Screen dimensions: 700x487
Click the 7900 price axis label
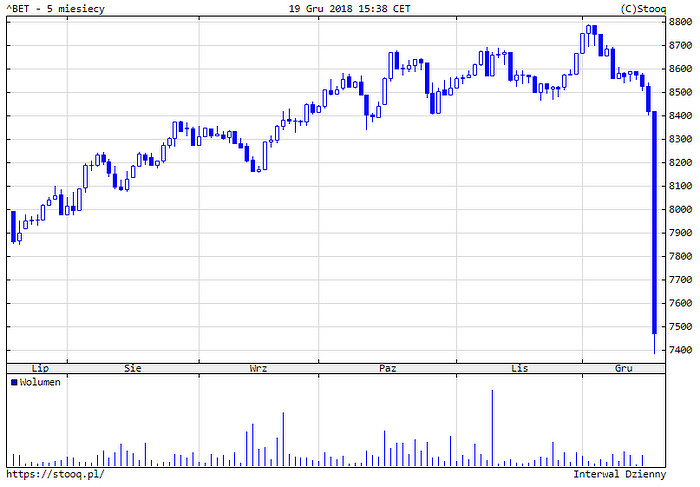[x=680, y=233]
